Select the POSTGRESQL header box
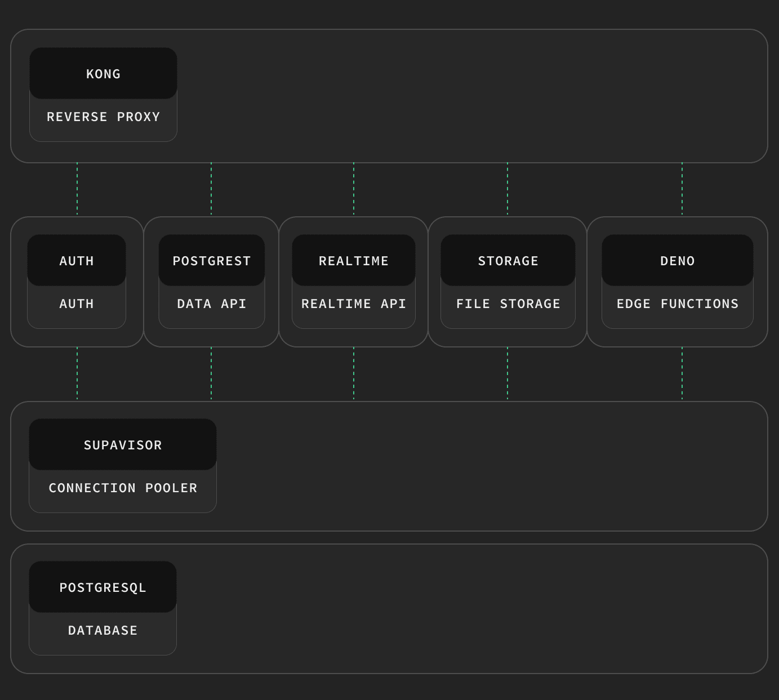This screenshot has height=700, width=779. click(103, 587)
